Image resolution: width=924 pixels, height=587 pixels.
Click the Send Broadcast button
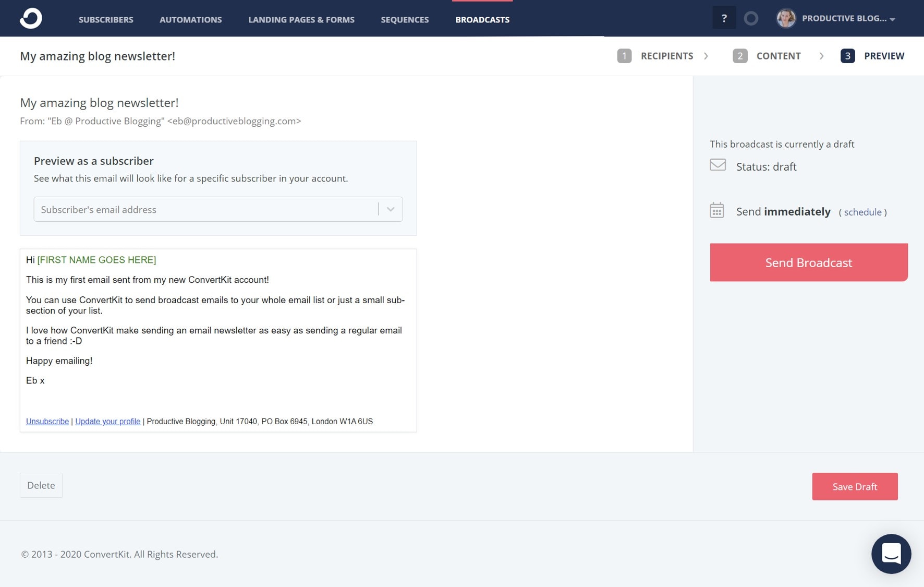click(x=808, y=262)
